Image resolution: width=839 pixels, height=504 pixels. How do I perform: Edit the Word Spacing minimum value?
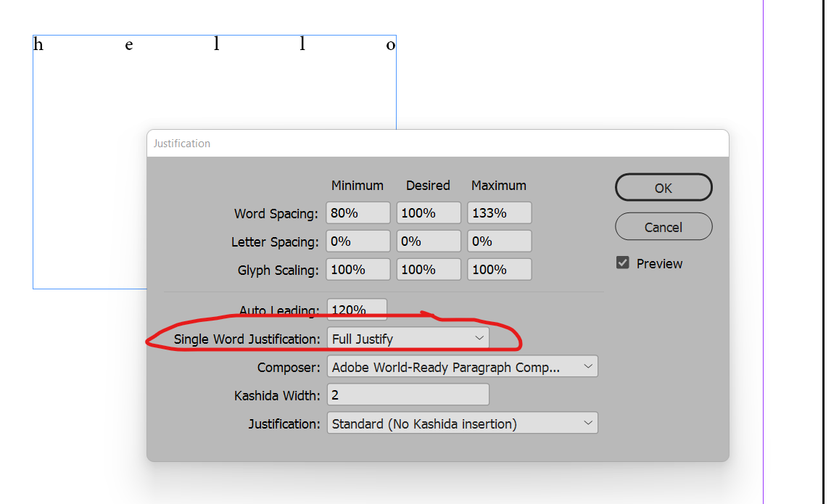click(x=358, y=213)
